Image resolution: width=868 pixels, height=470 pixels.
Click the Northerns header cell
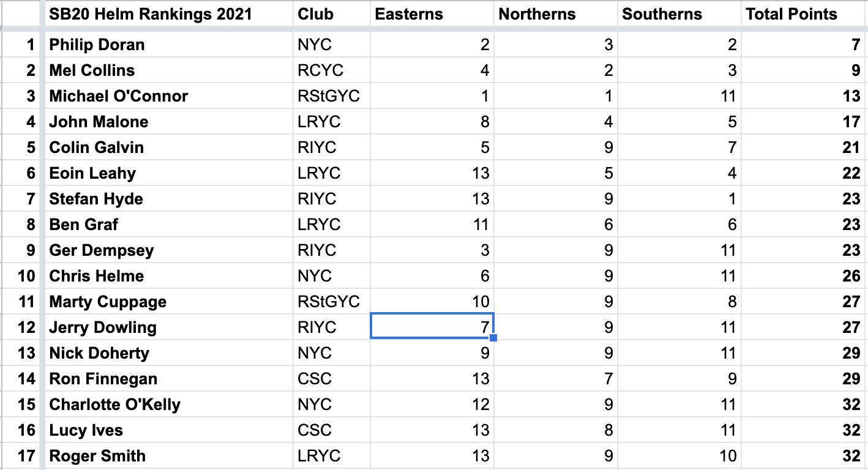556,13
